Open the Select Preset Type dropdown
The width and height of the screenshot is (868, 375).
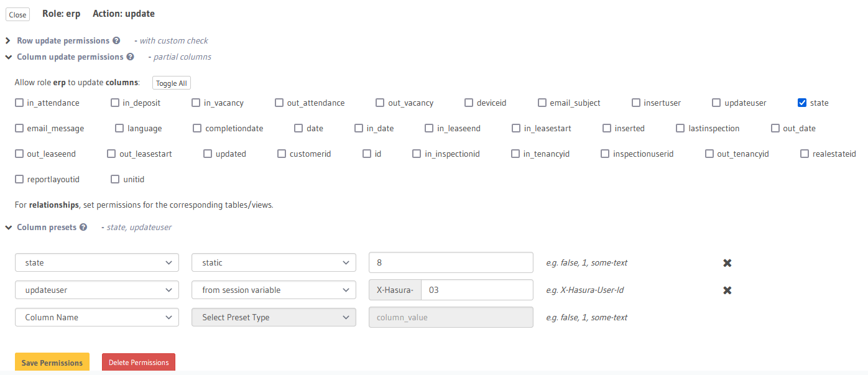pos(274,317)
